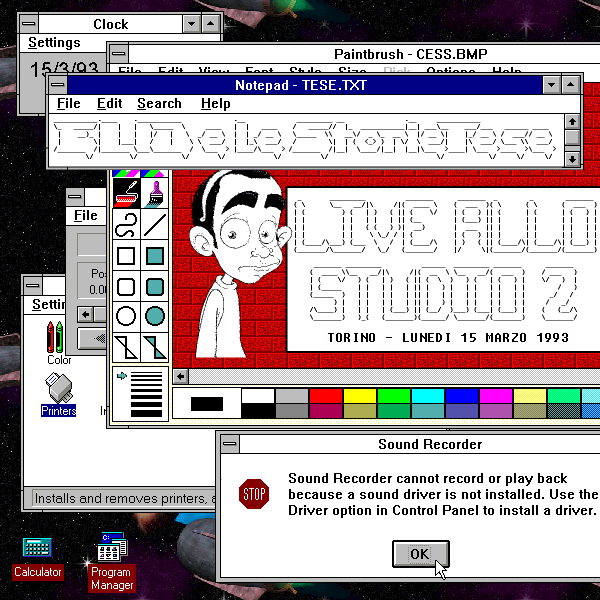
Task: Click the Clock window title bar
Action: [x=110, y=24]
